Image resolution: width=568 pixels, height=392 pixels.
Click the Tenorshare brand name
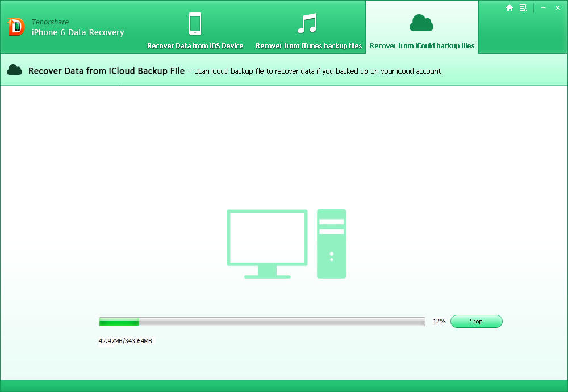(x=50, y=22)
